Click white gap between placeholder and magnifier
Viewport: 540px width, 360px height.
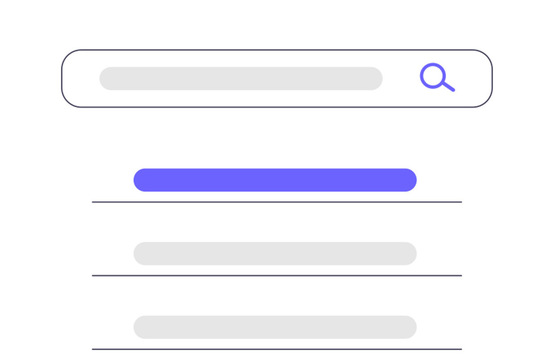(x=401, y=78)
